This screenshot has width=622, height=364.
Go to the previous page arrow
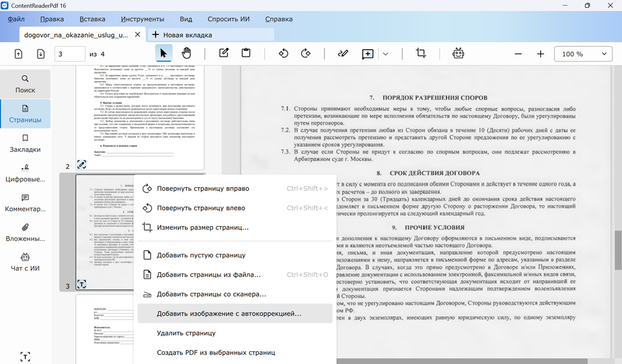(19, 54)
